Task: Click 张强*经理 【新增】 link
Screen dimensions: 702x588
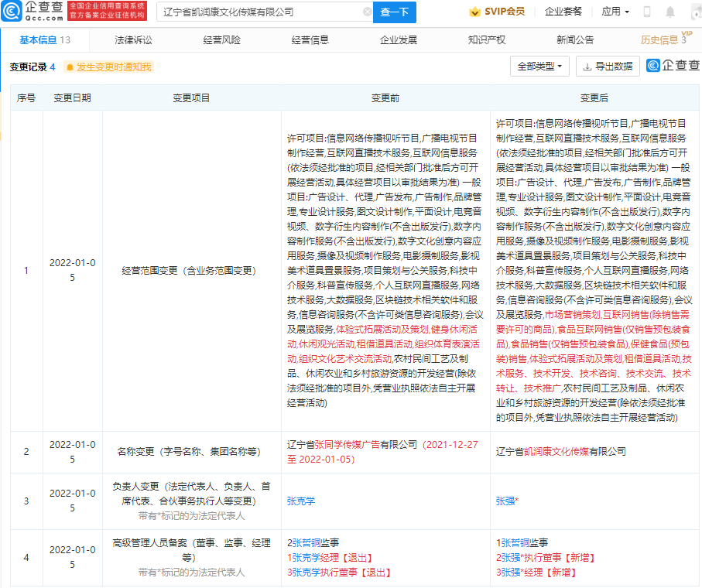Action: pos(536,573)
